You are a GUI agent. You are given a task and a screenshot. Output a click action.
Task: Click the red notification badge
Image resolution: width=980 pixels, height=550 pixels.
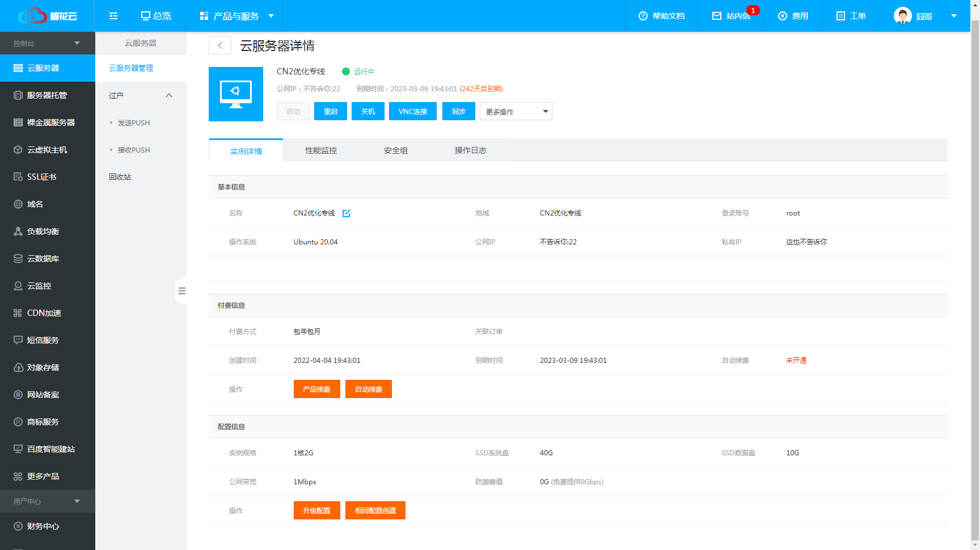click(x=753, y=10)
